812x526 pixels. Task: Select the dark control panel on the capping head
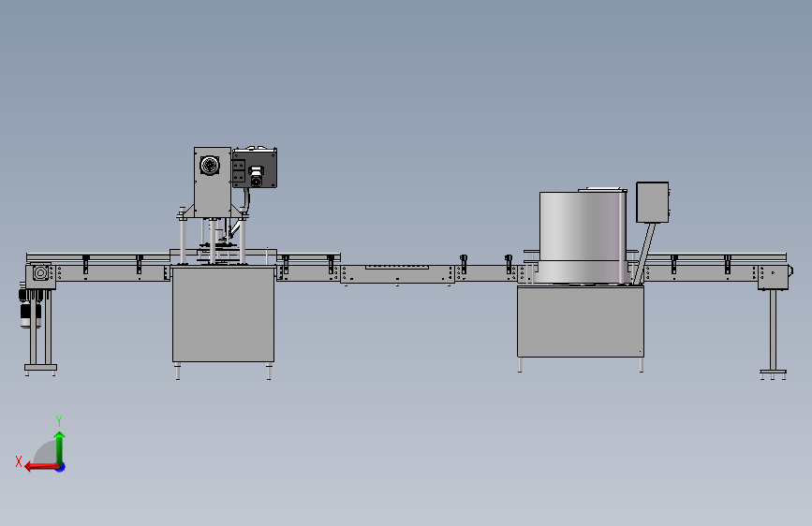click(x=254, y=168)
